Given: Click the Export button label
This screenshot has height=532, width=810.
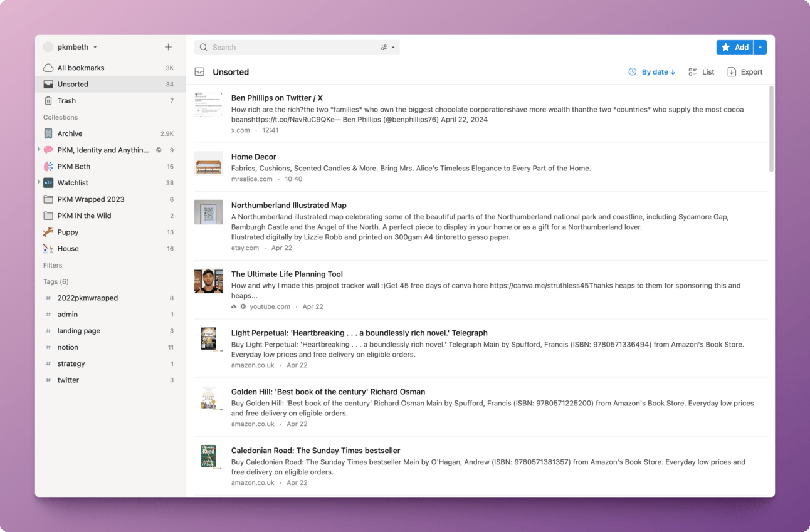Looking at the screenshot, I should coord(752,72).
